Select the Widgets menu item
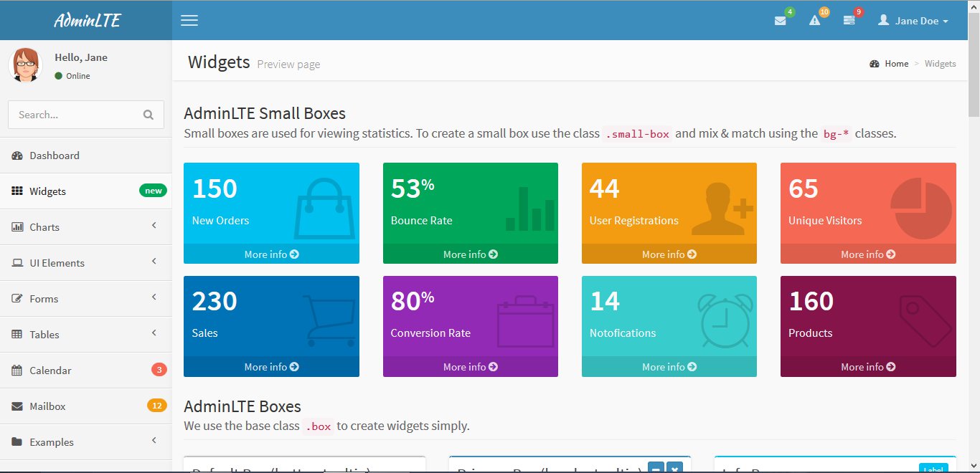This screenshot has width=980, height=473. click(86, 191)
